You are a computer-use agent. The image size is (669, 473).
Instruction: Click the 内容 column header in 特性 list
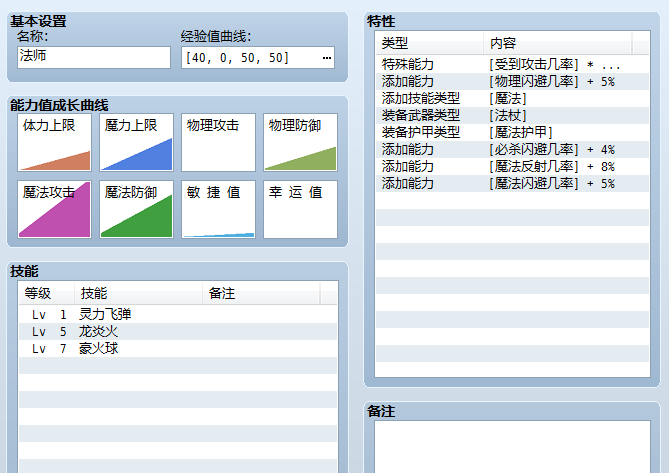point(558,43)
